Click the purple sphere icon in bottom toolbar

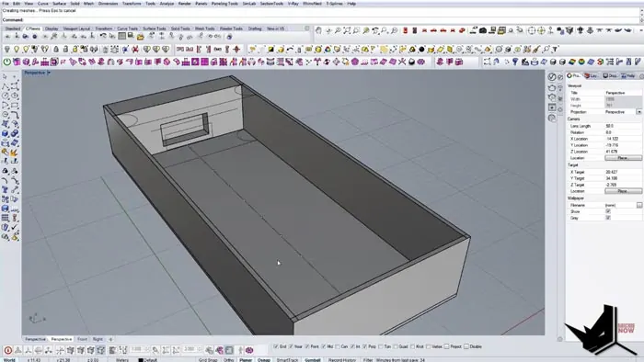[249, 350]
